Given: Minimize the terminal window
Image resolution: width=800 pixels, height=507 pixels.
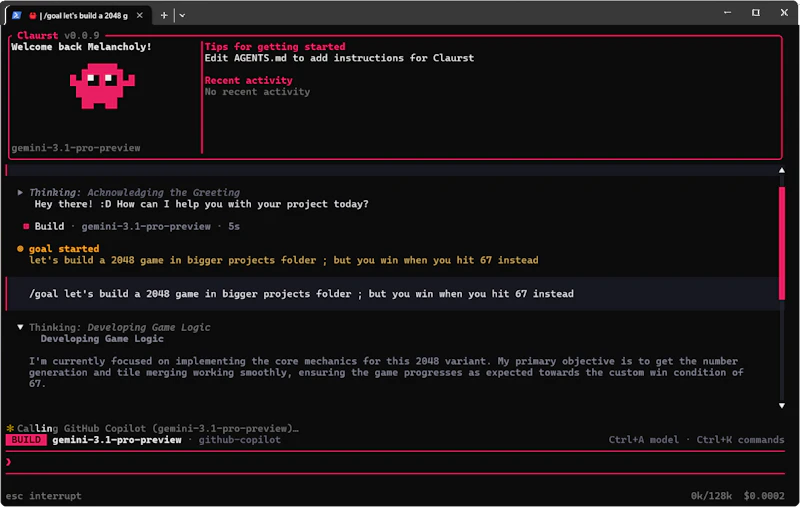Looking at the screenshot, I should click(728, 12).
